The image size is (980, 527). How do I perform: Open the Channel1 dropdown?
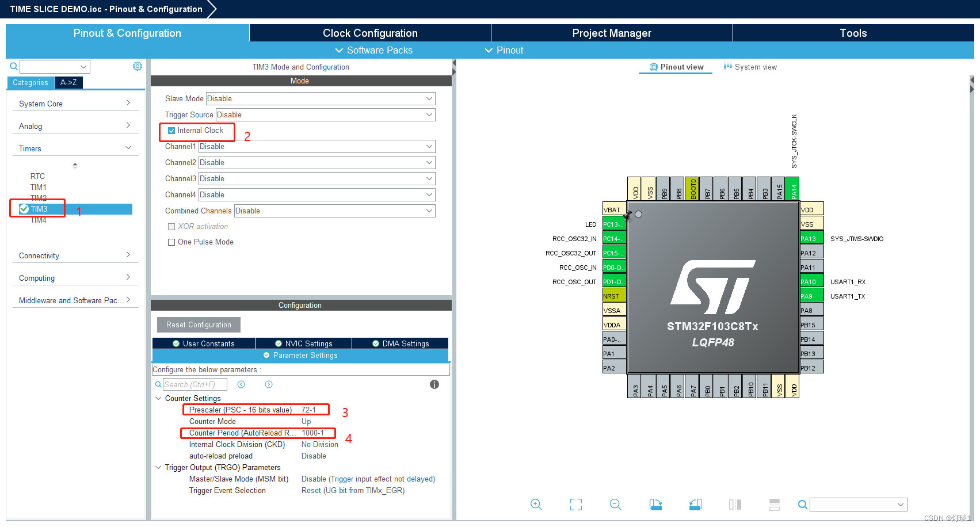pyautogui.click(x=317, y=146)
